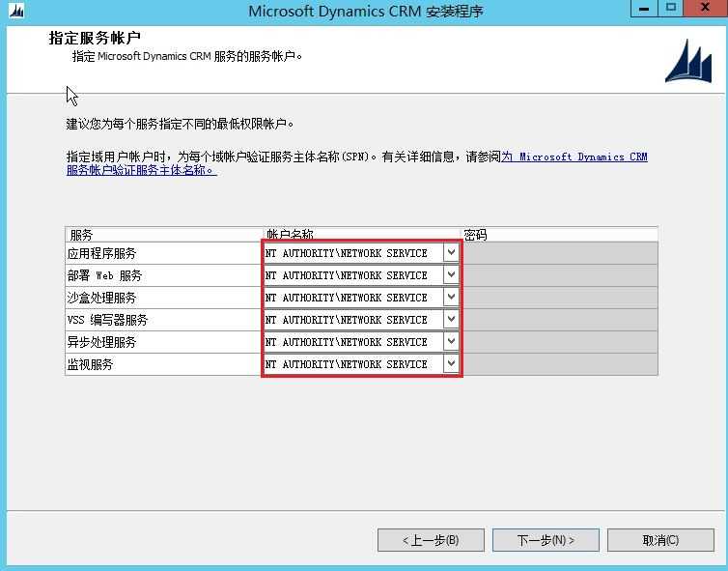Go back with 上一步(B) button
Image resolution: width=728 pixels, height=571 pixels.
(x=431, y=540)
